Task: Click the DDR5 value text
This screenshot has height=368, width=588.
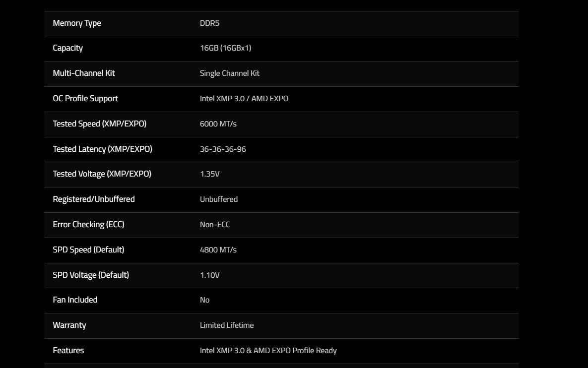Action: (209, 23)
